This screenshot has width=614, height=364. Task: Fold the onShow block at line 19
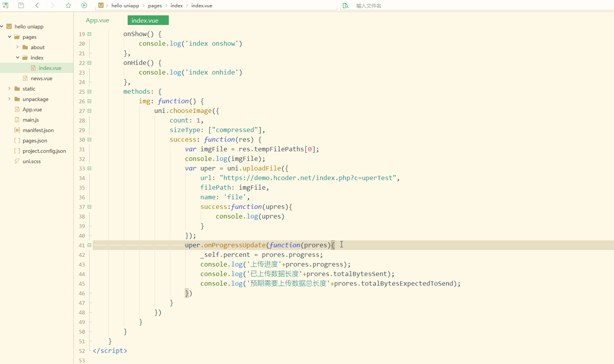(90, 34)
